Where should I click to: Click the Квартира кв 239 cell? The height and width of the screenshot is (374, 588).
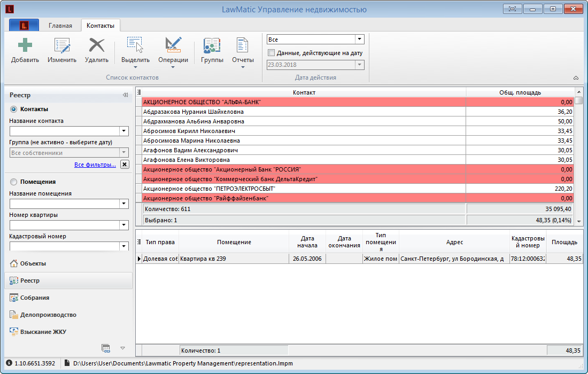[x=234, y=259]
